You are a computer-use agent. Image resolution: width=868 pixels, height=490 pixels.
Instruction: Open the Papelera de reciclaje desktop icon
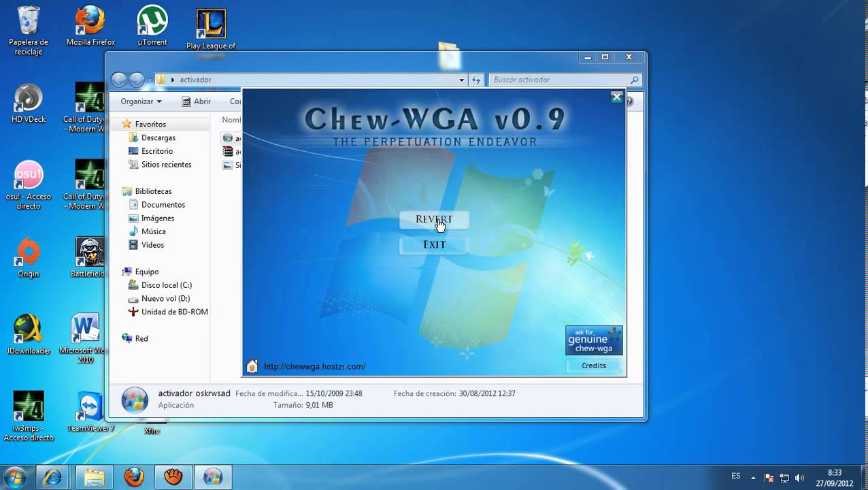[x=29, y=31]
